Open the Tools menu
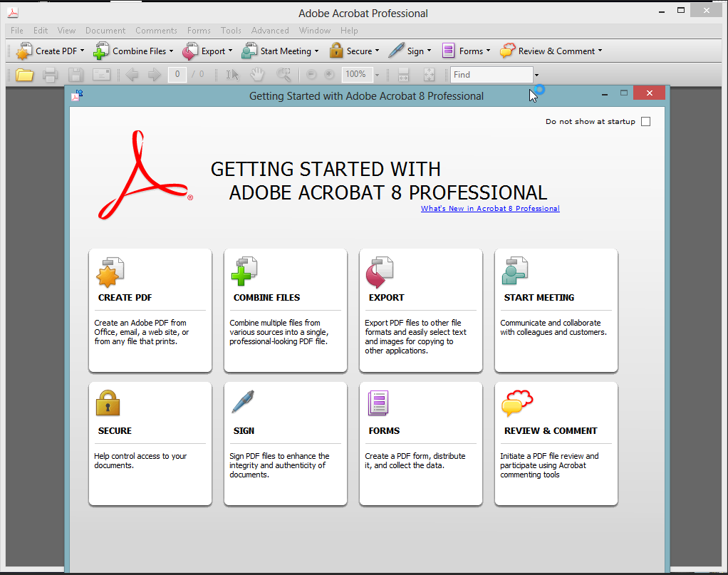This screenshot has width=728, height=575. [x=231, y=31]
